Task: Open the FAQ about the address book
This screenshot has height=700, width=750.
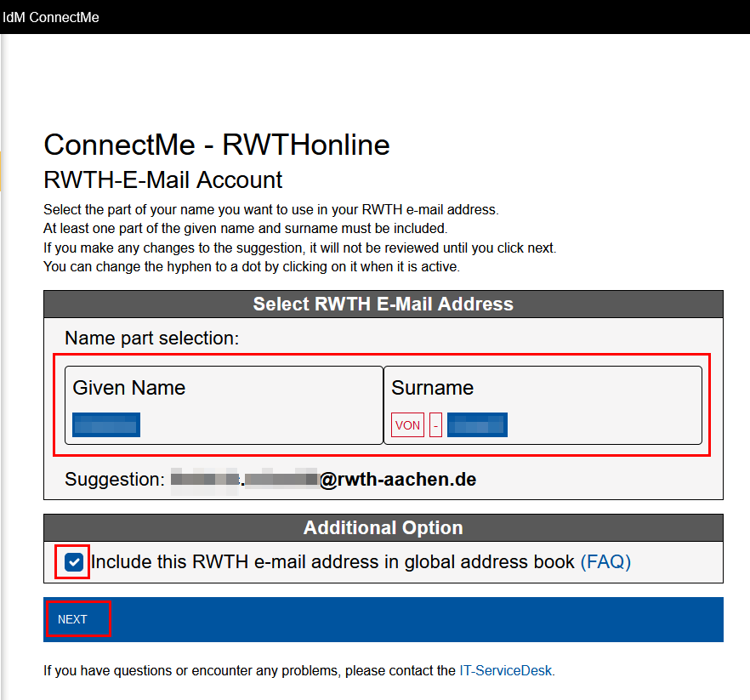Action: [605, 561]
